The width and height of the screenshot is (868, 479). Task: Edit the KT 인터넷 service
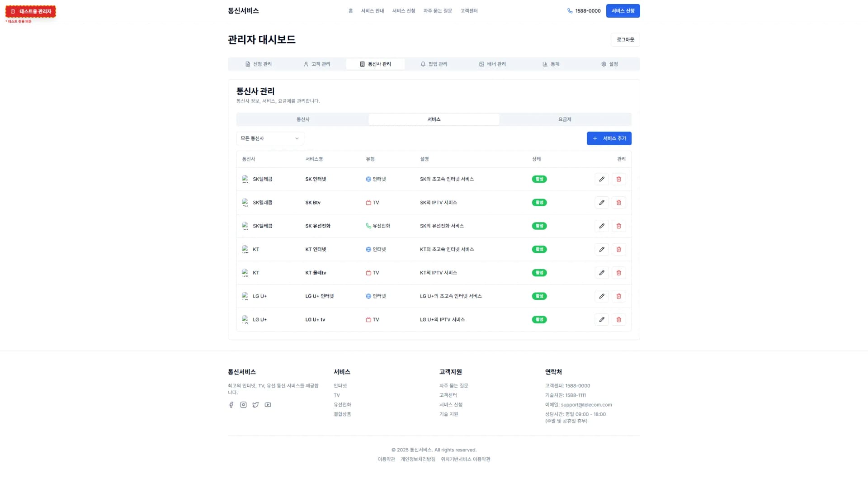click(601, 249)
